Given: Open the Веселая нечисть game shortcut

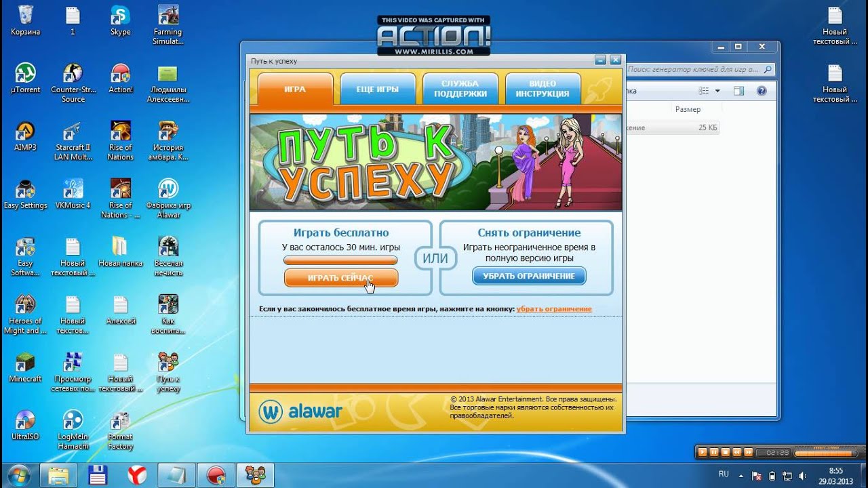Looking at the screenshot, I should tap(168, 256).
